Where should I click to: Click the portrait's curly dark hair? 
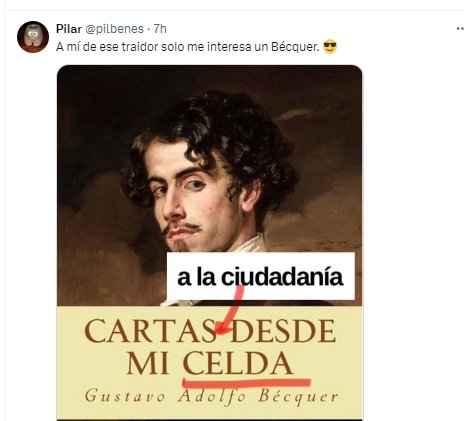[x=213, y=133]
